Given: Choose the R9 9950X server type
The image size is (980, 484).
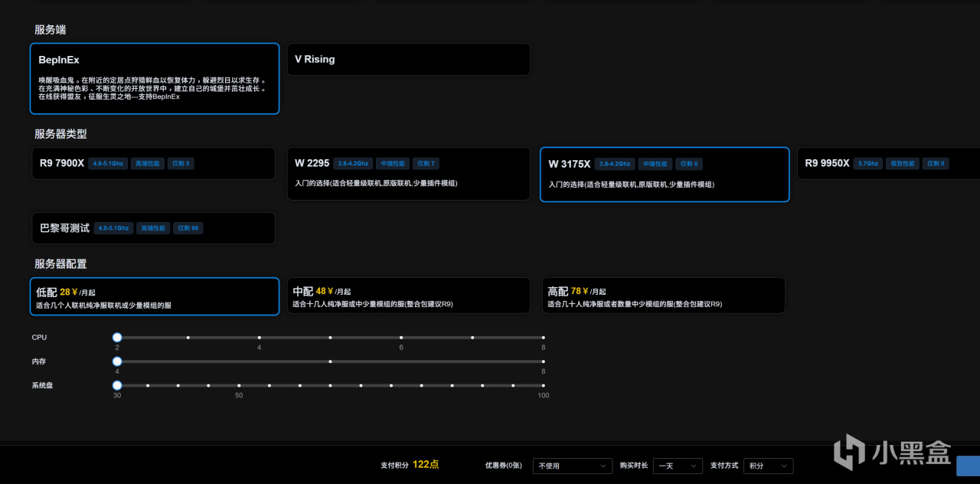Looking at the screenshot, I should point(888,163).
